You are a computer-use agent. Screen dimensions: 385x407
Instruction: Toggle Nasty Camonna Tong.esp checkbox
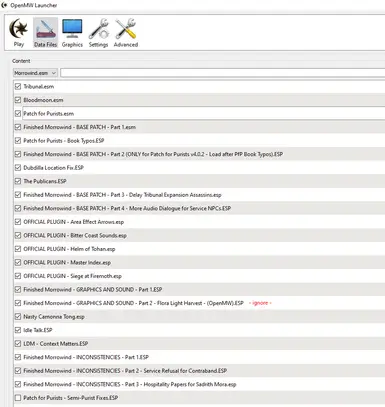(18, 317)
